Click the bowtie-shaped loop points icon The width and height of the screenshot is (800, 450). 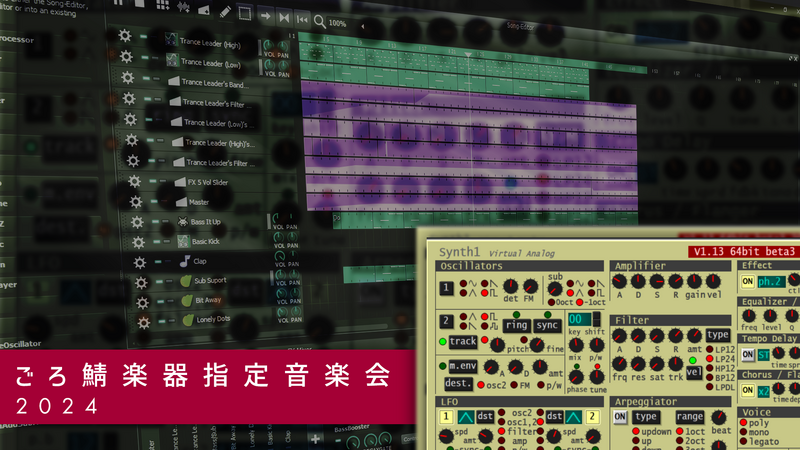[284, 18]
